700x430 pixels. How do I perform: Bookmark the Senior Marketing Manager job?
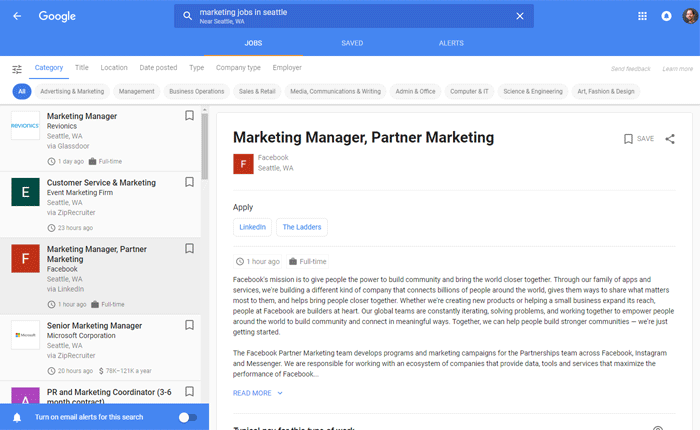coord(189,326)
